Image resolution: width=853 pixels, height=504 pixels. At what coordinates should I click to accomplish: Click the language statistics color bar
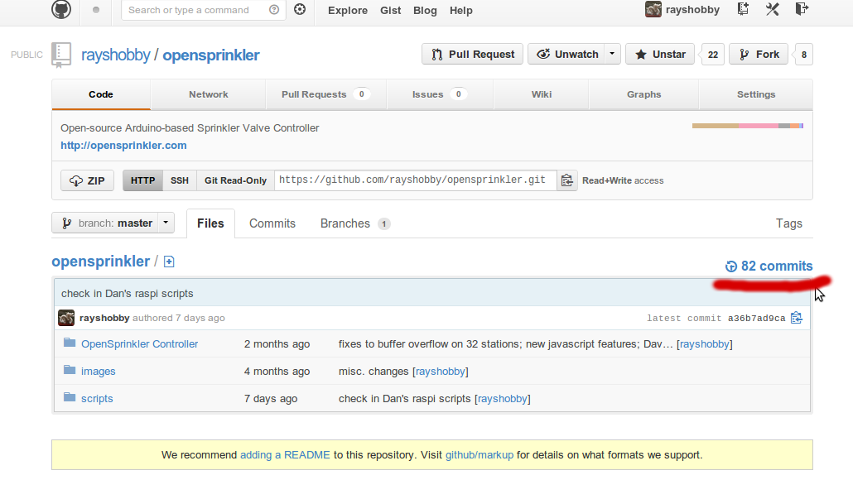748,126
